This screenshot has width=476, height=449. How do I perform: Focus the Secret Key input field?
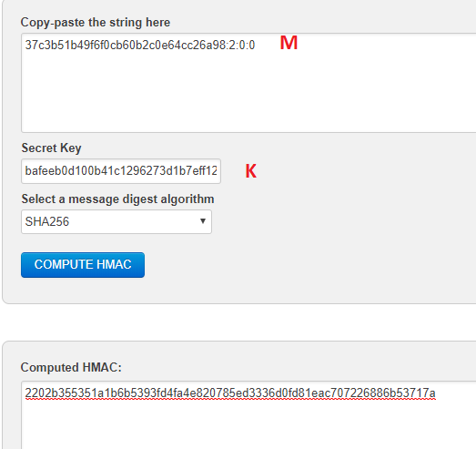point(121,171)
